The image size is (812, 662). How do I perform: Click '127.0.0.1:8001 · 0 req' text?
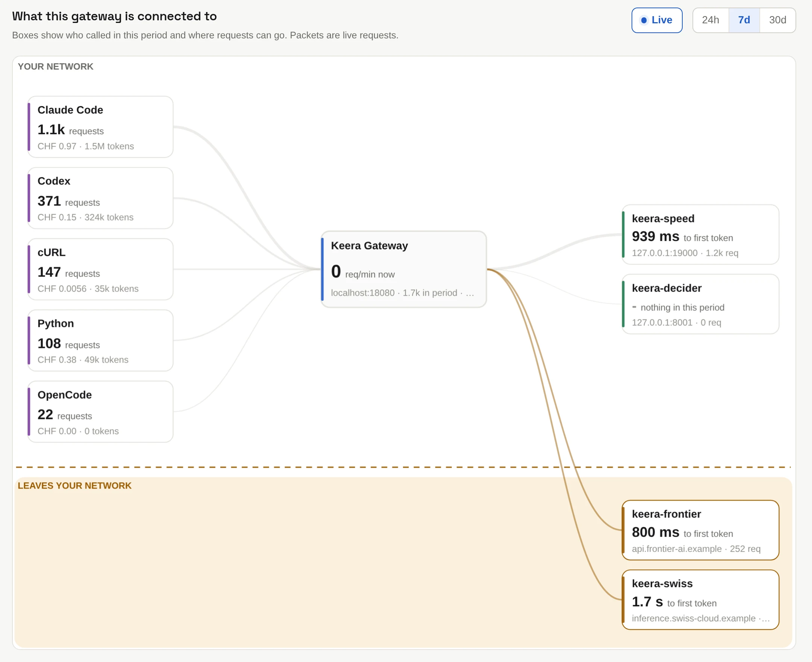[x=676, y=323]
